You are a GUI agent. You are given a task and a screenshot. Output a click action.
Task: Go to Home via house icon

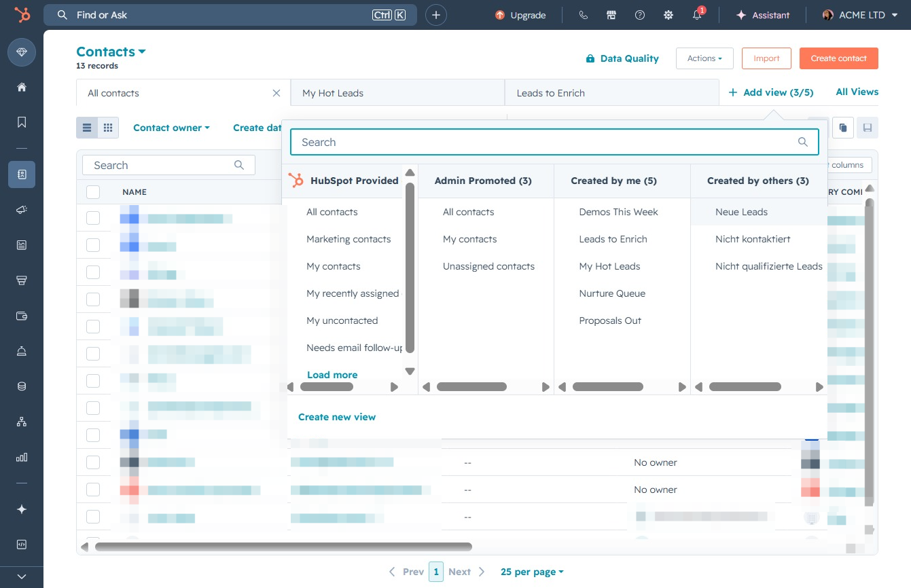22,87
